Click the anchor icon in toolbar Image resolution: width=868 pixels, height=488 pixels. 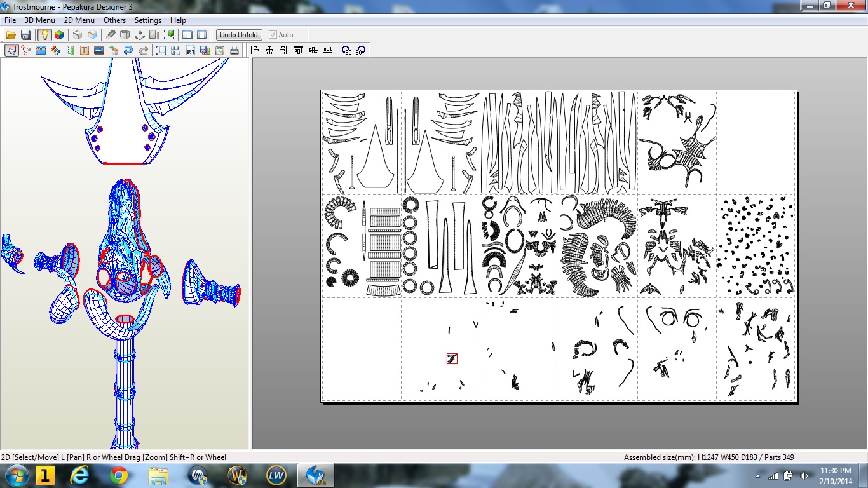[140, 35]
